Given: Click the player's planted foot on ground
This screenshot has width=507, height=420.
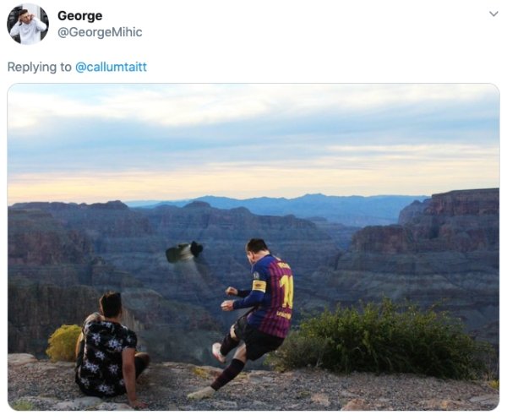Looking at the screenshot, I should click(x=201, y=393).
